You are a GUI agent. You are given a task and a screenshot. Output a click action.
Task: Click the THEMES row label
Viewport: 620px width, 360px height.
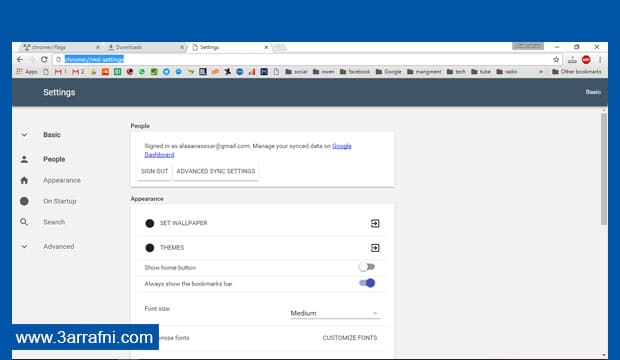(172, 248)
